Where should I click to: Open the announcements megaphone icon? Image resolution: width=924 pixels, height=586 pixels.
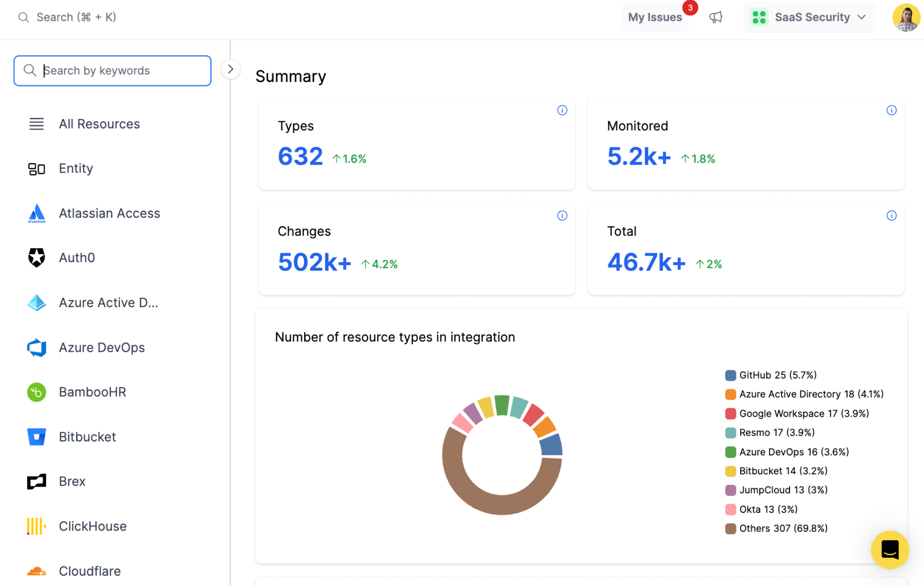(716, 17)
